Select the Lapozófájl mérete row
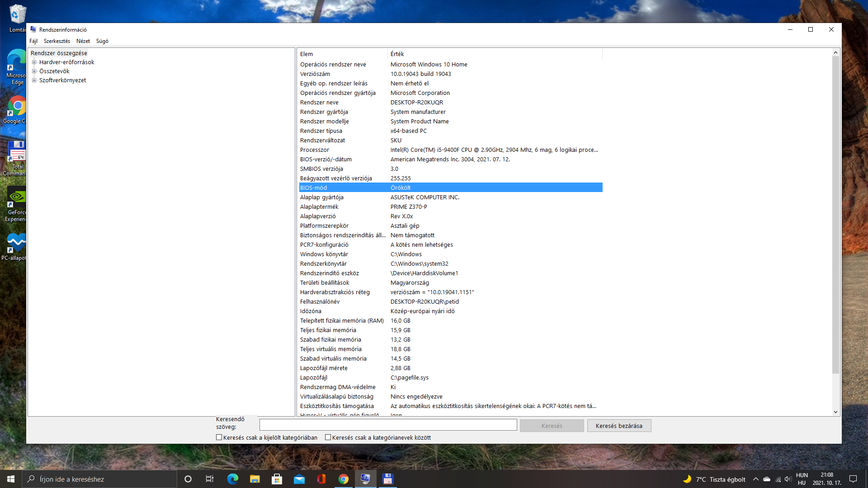Viewport: 868px width, 488px height. [x=450, y=368]
